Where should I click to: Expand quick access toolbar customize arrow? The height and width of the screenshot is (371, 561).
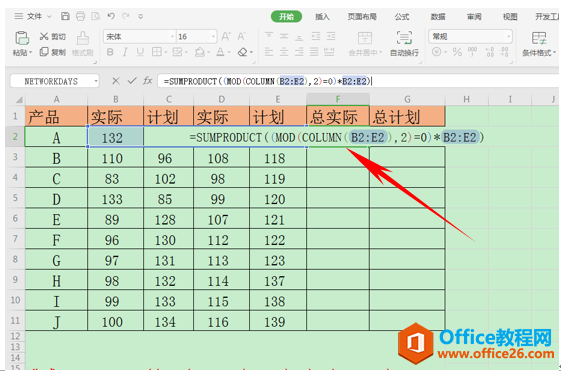pyautogui.click(x=141, y=16)
